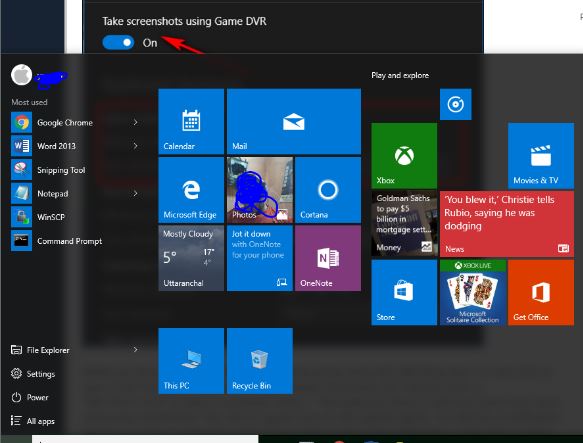Open the This PC tile
This screenshot has width=583, height=443.
(x=191, y=361)
